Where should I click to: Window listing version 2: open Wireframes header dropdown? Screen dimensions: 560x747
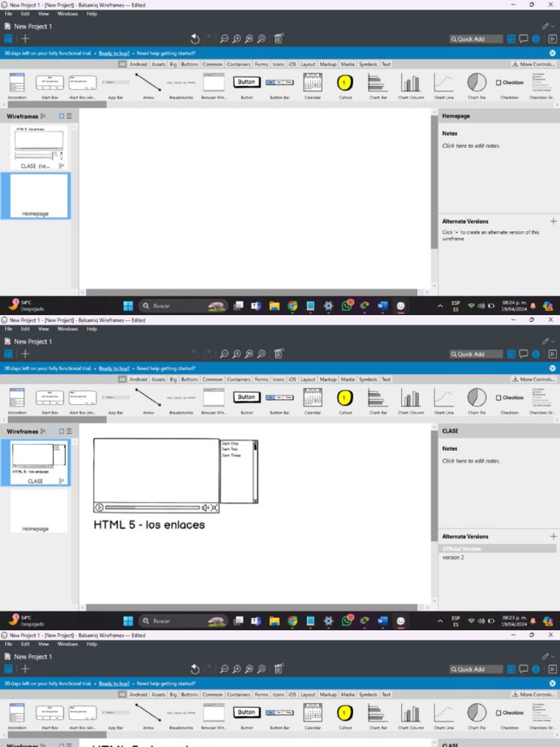43,431
